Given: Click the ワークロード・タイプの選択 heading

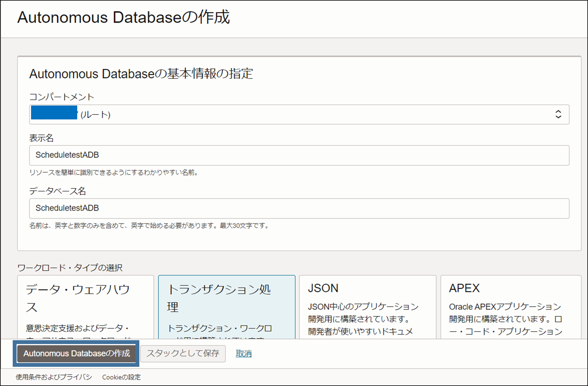Looking at the screenshot, I should pos(70,268).
